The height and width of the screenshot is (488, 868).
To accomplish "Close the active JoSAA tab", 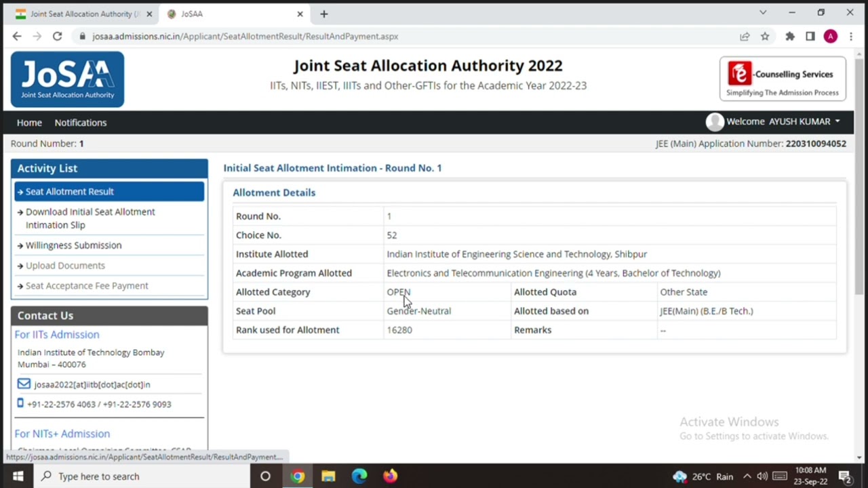I will [300, 14].
